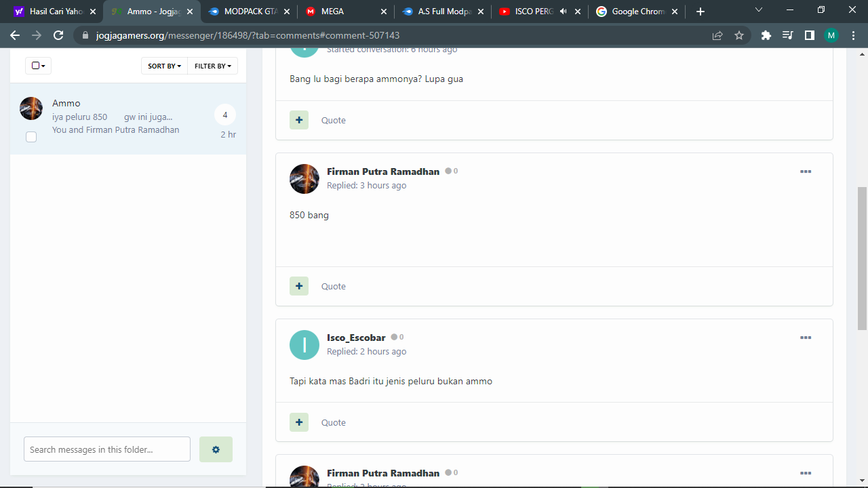Screen dimensions: 868x488
Task: Click Quote under 'Bang lu bagi berapa' post
Action: (x=334, y=120)
